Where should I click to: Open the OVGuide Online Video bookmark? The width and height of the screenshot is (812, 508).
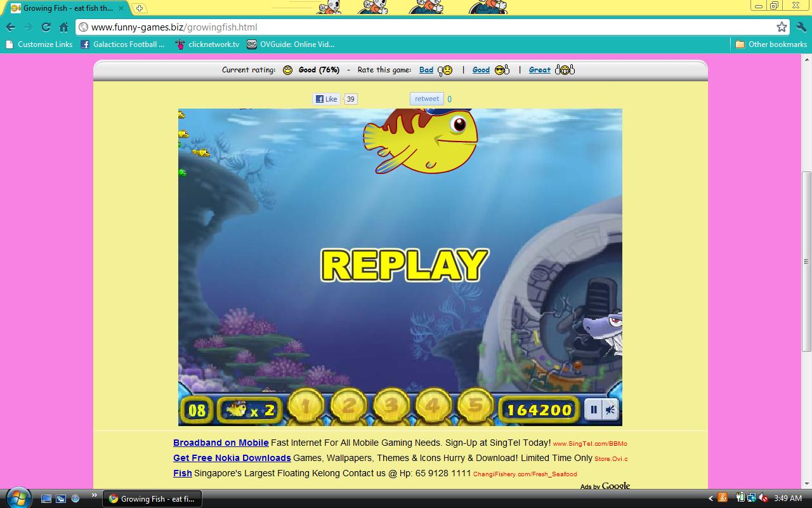click(x=291, y=44)
